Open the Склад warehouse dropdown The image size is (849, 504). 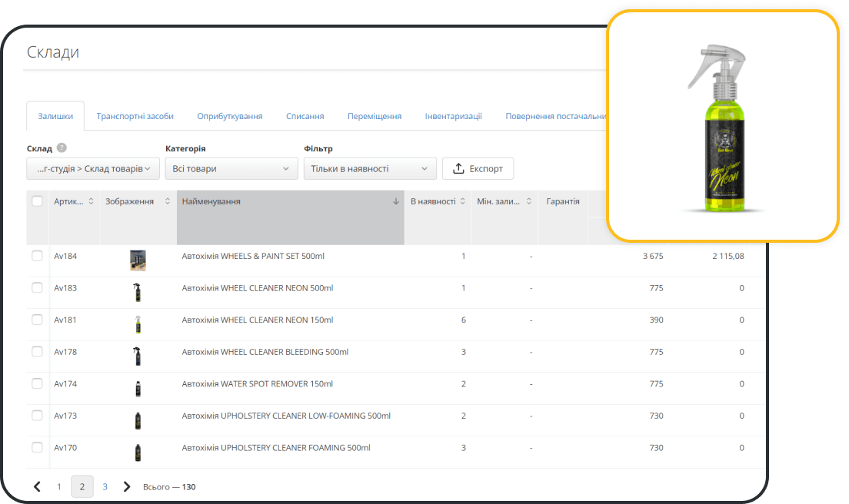93,169
